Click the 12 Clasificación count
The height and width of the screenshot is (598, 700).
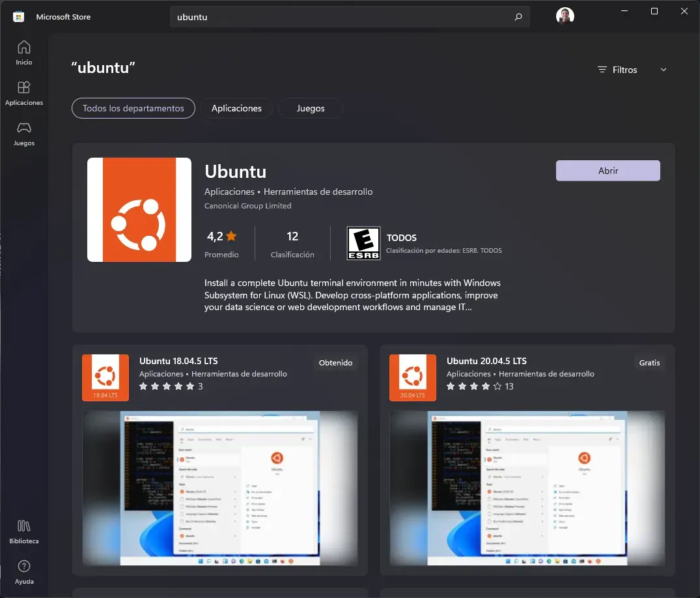coord(292,244)
